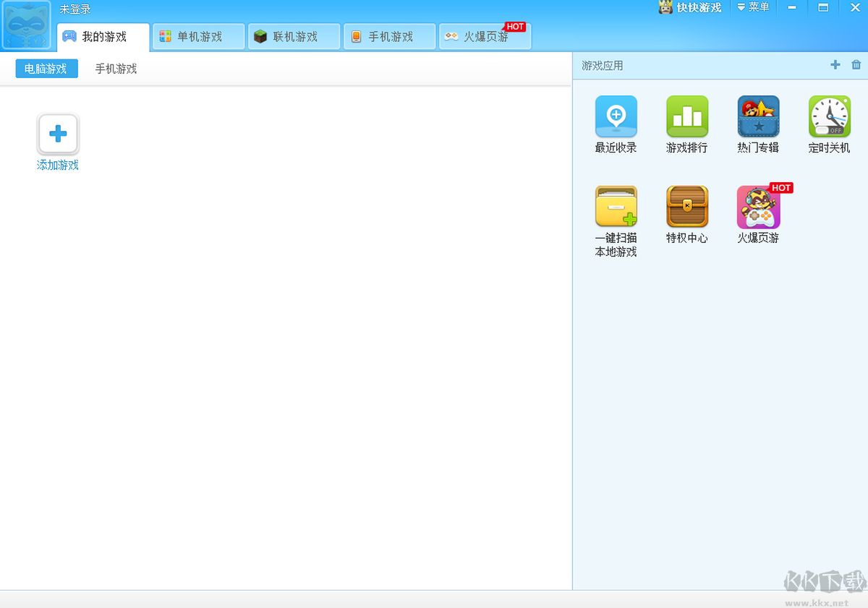Open the 定时关机 clock icon
Image resolution: width=868 pixels, height=608 pixels.
tap(829, 116)
